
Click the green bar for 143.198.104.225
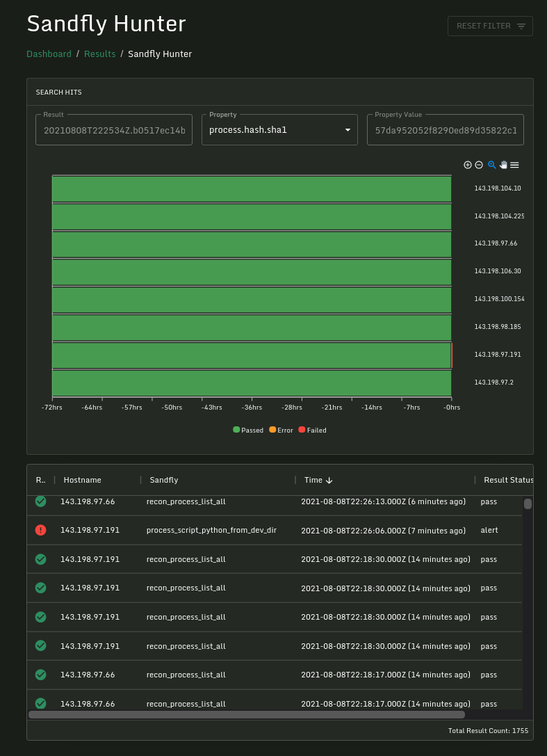point(252,217)
